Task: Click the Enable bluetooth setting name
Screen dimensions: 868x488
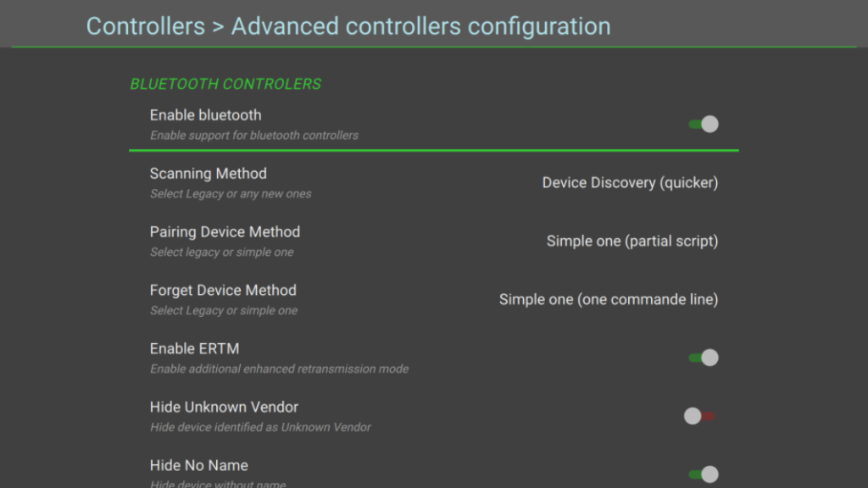Action: pos(205,115)
